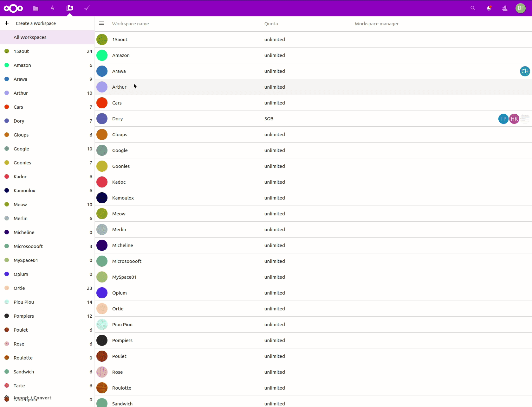532x407 pixels.
Task: Select the Arthur workspace in the sidebar
Action: tap(20, 93)
